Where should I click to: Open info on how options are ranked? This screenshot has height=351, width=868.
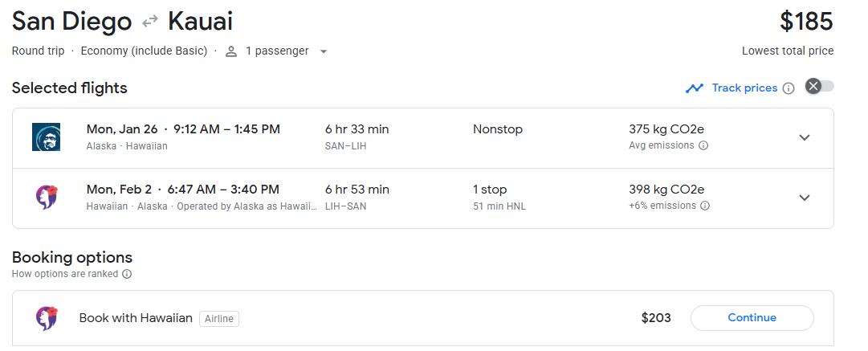pos(127,274)
